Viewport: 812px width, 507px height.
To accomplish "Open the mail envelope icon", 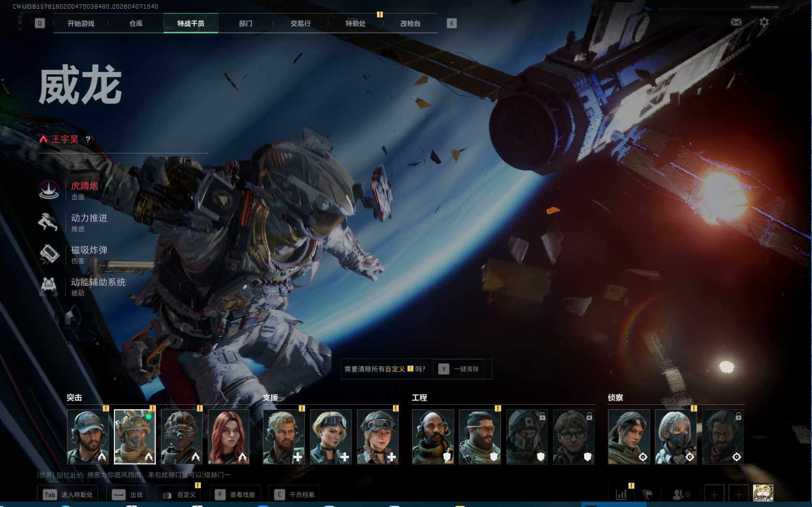I will [736, 22].
